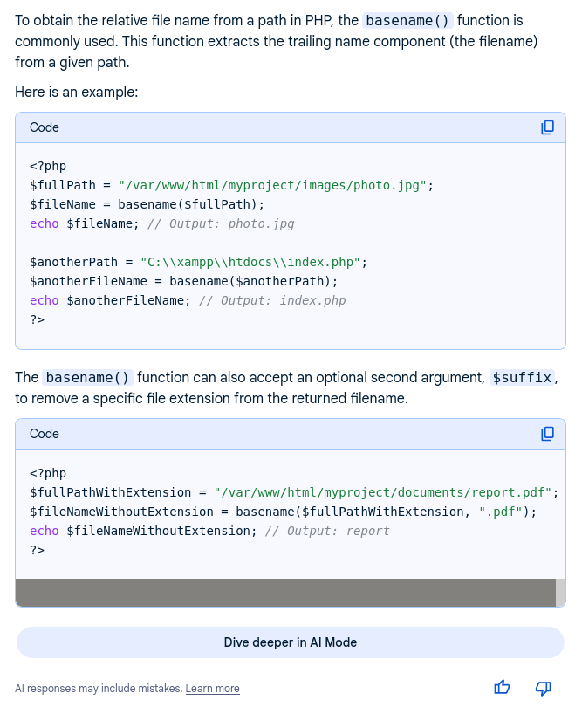Click Dive deeper in AI Mode button
Image resolution: width=582 pixels, height=728 pixels.
tap(290, 642)
